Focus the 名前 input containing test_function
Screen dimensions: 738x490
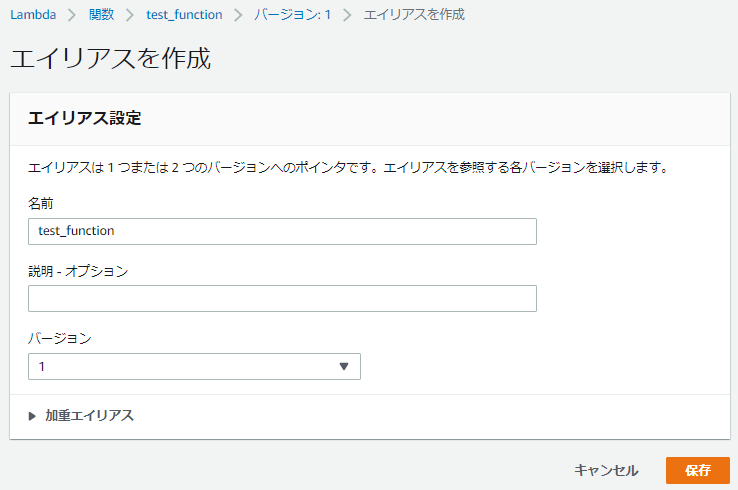[x=282, y=231]
